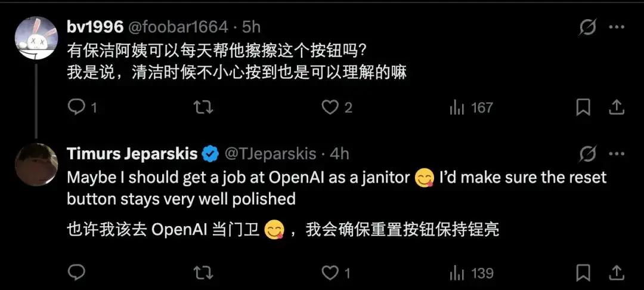Open Grok icon on Timurs's tweet
644x290 pixels.
588,155
